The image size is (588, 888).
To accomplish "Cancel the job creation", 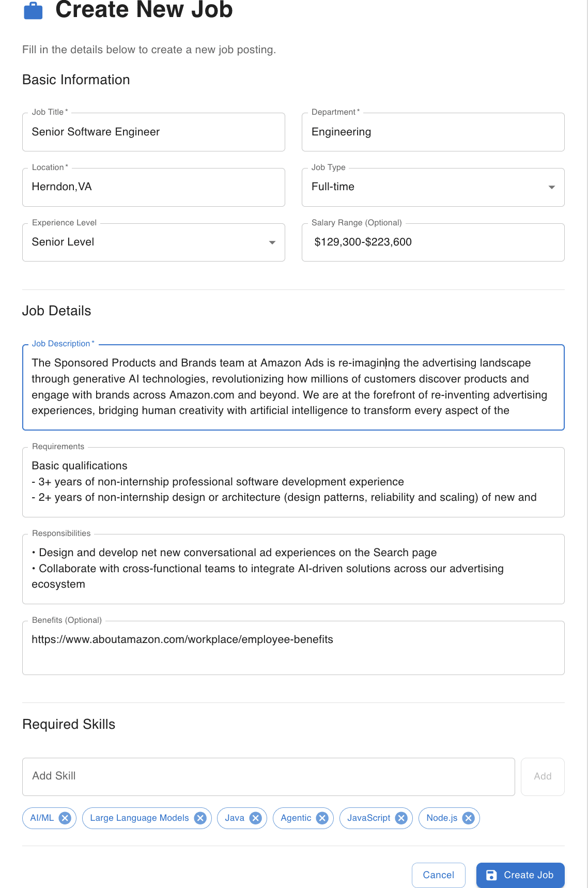I will point(439,875).
